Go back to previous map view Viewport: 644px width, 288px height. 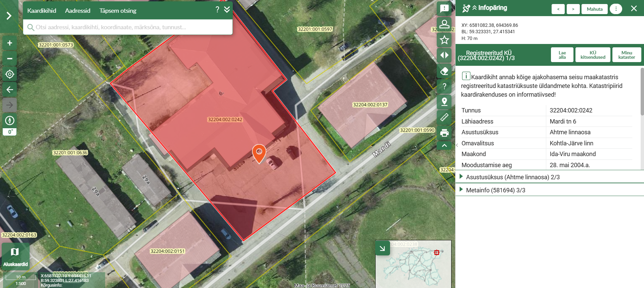pyautogui.click(x=10, y=90)
